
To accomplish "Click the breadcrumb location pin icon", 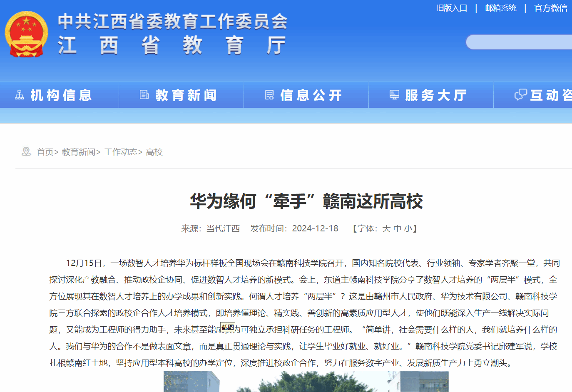I will click(26, 152).
